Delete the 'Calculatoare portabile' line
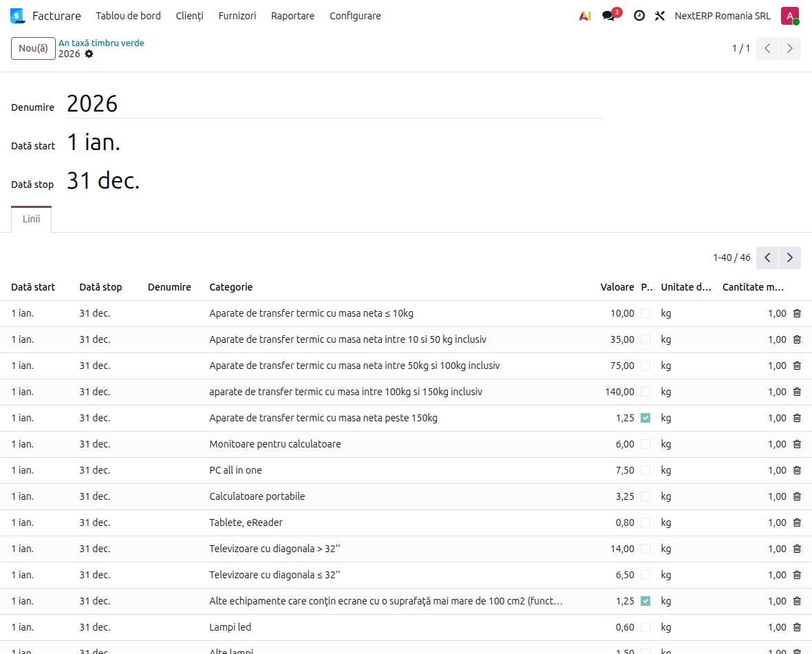Viewport: 812px width, 654px height. tap(797, 496)
